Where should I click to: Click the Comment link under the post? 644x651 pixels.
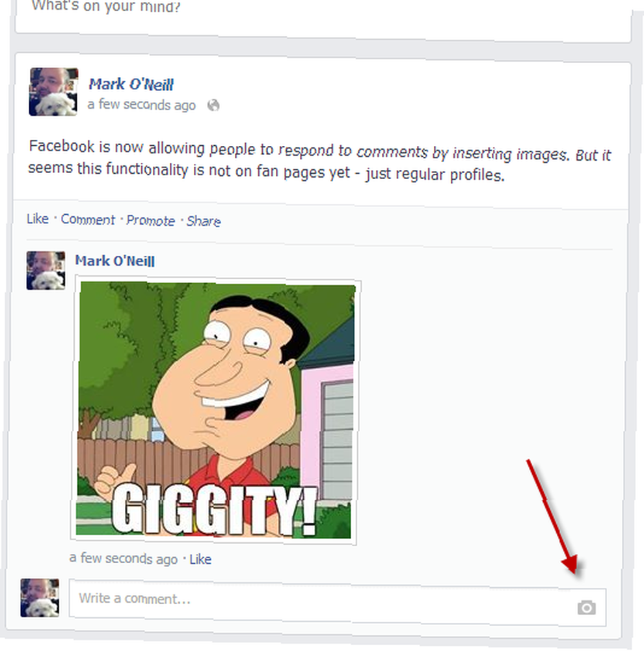coord(88,219)
